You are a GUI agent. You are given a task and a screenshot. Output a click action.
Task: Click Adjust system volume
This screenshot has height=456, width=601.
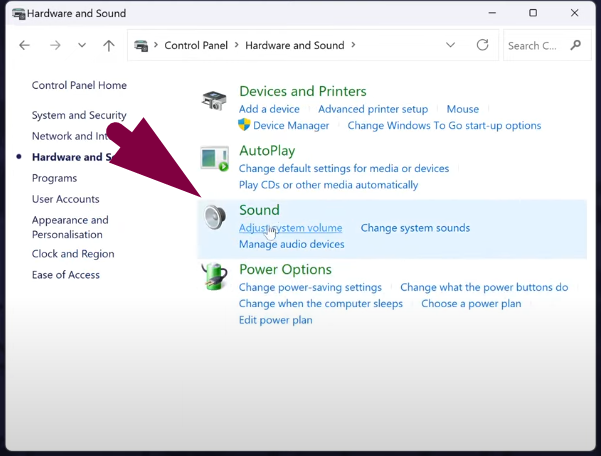coord(291,228)
